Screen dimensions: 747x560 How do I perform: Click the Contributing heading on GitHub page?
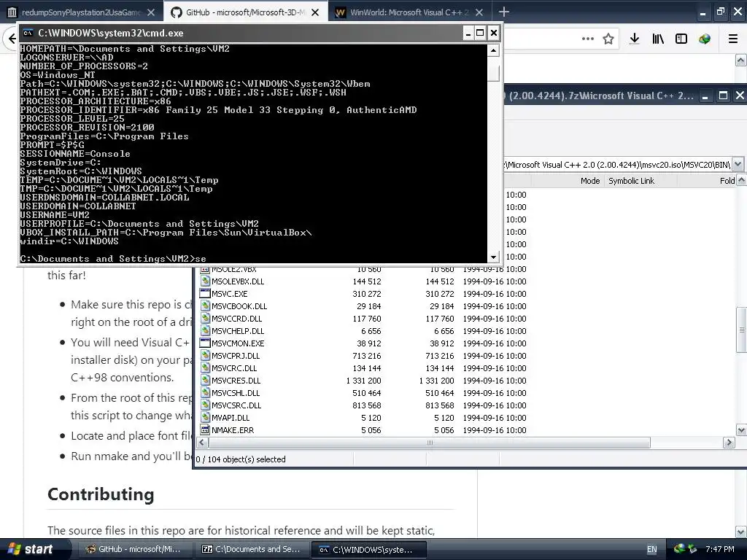coord(101,494)
